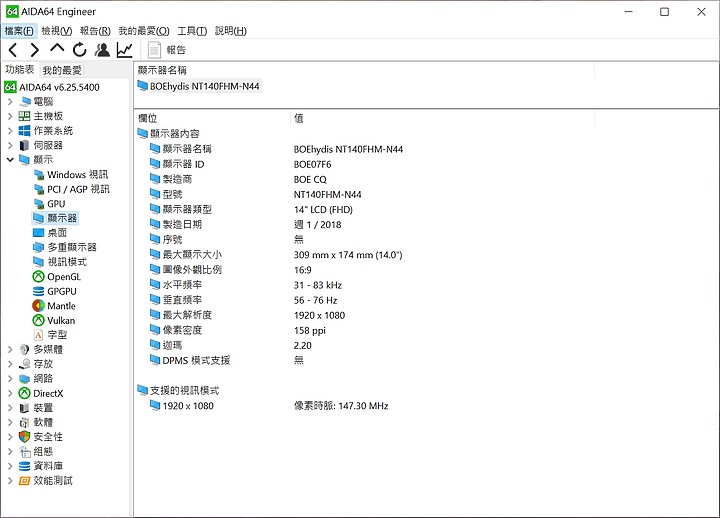Open the 檢視(V) menu

click(x=56, y=31)
